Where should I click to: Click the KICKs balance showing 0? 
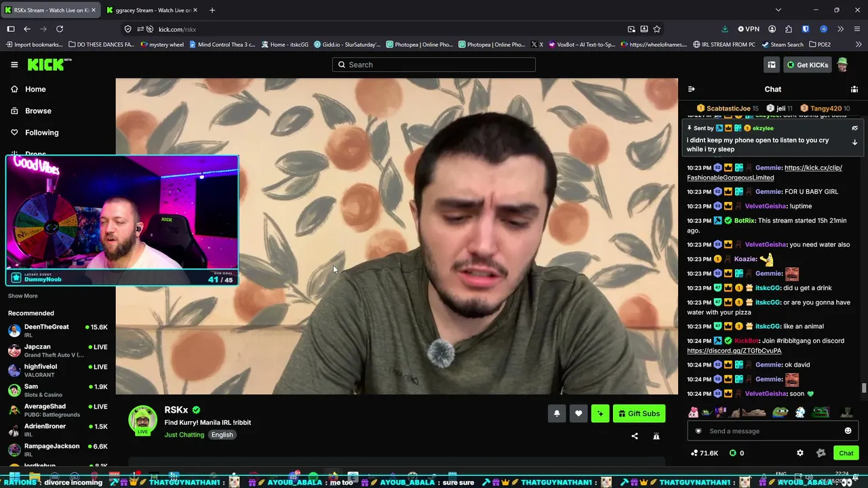(x=736, y=453)
